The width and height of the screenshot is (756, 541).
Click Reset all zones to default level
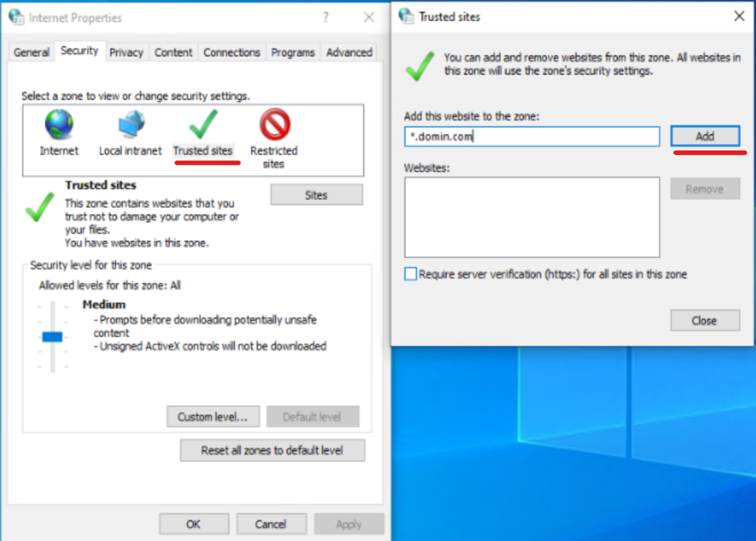(x=272, y=450)
